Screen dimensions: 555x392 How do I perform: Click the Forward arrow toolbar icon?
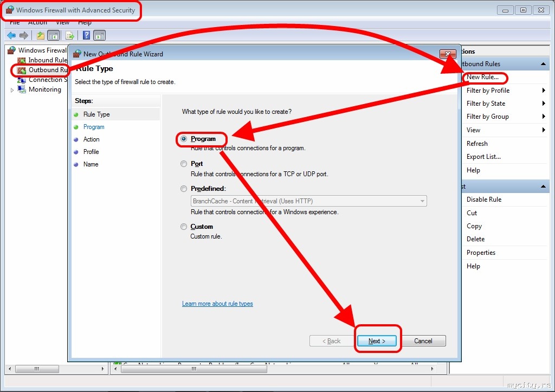click(x=24, y=35)
